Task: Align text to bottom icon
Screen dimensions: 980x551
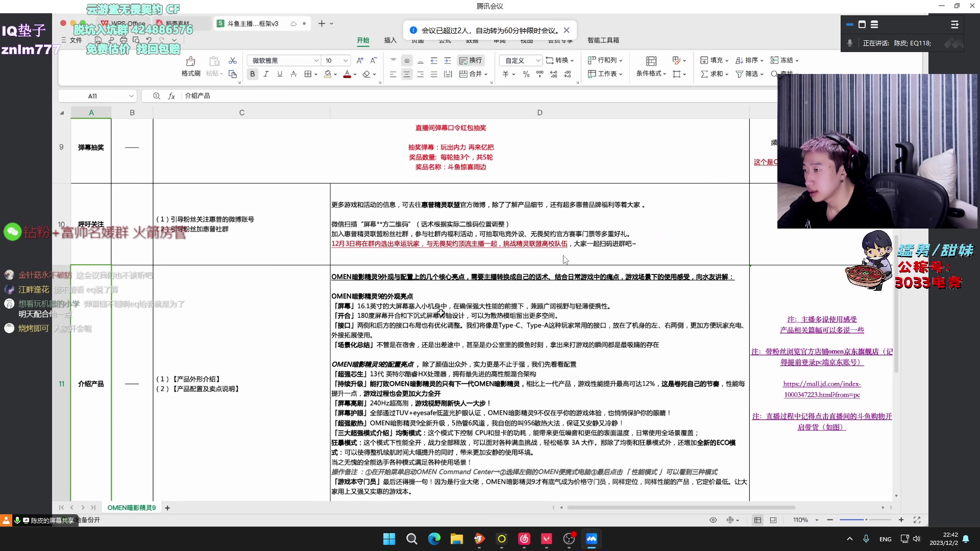Action: pyautogui.click(x=421, y=61)
